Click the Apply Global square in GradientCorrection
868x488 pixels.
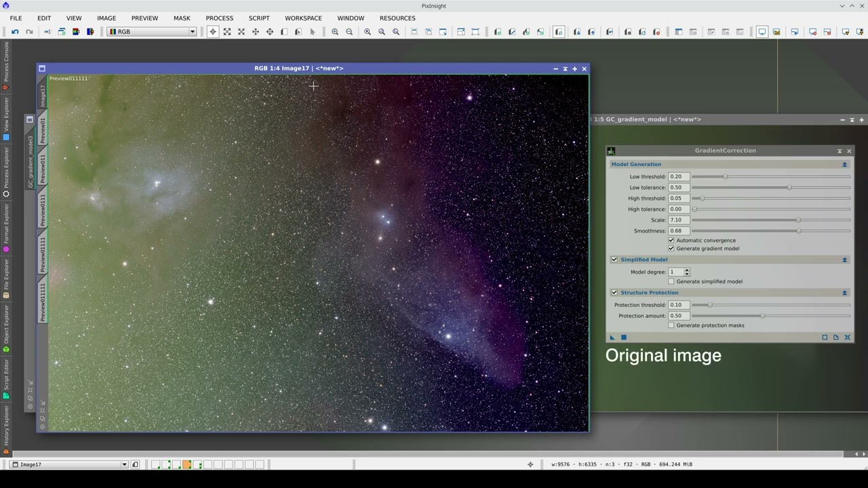(x=624, y=338)
